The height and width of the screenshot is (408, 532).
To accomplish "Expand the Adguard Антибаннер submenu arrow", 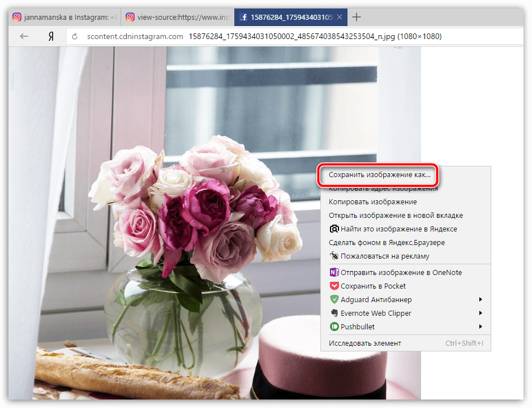I will coord(480,299).
